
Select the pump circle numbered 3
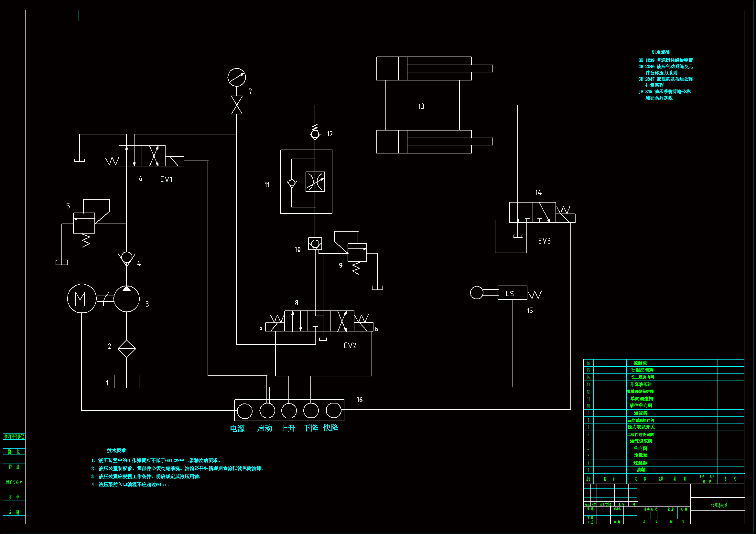point(127,299)
